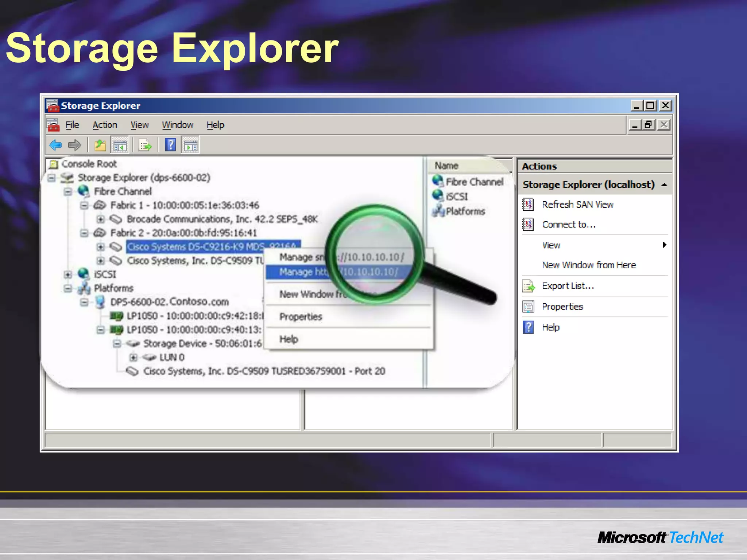Click the Back arrow toolbar icon
747x560 pixels.
click(55, 145)
